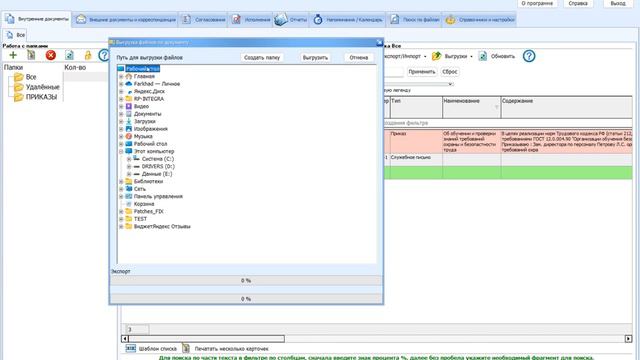Open the Поиск по файлам tab
The height and width of the screenshot is (360, 640).
coord(415,19)
